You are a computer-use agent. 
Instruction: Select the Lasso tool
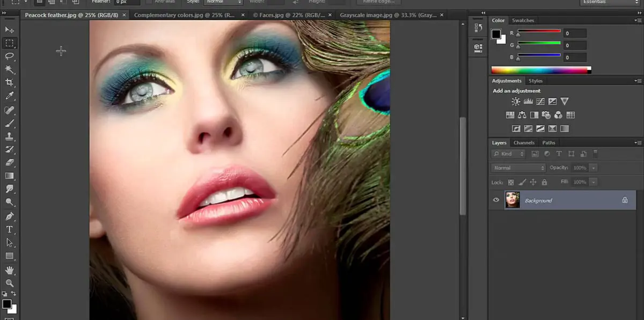(x=10, y=56)
